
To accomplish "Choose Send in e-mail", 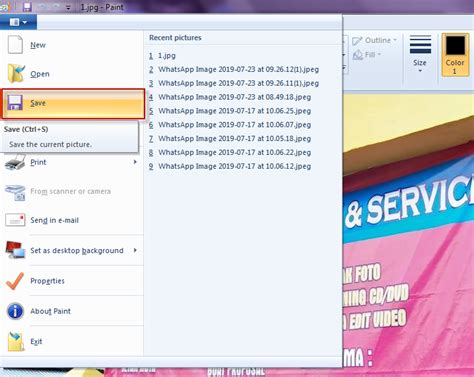I will tap(72, 220).
